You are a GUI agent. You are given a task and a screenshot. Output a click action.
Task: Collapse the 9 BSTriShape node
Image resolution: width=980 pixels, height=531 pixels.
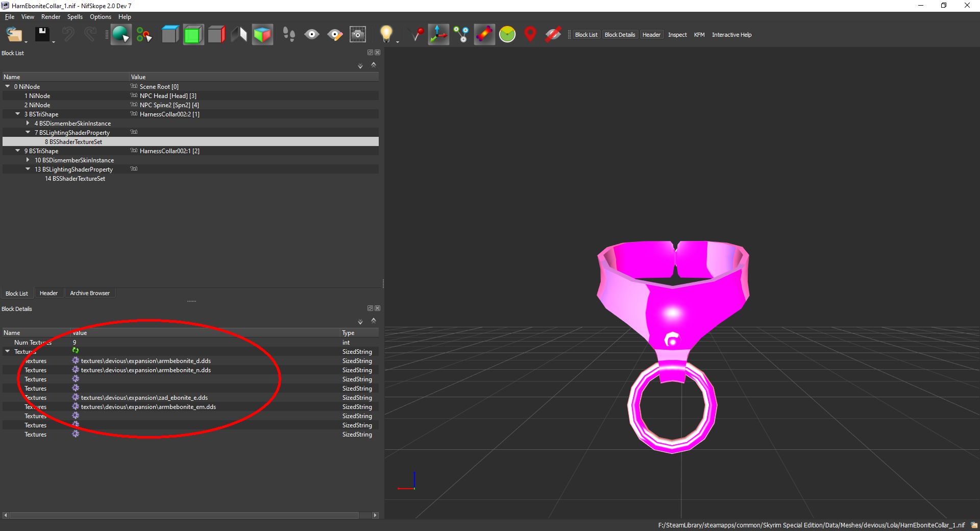[x=18, y=151]
